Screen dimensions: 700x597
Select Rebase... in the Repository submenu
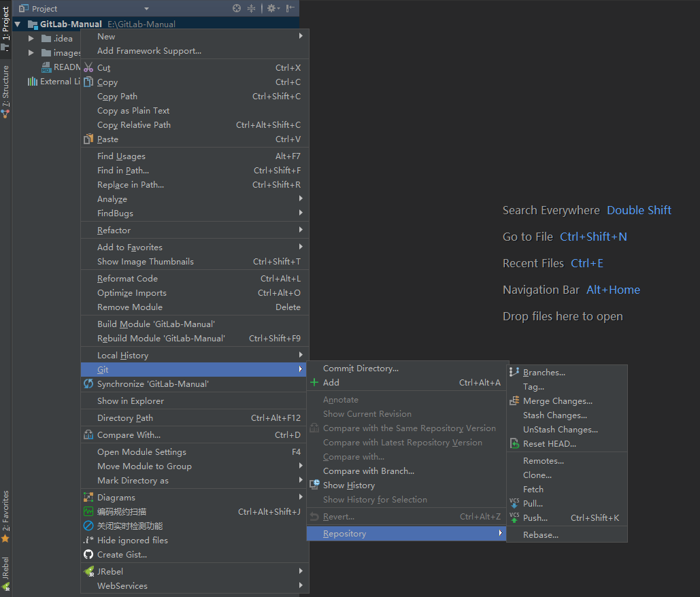[540, 535]
